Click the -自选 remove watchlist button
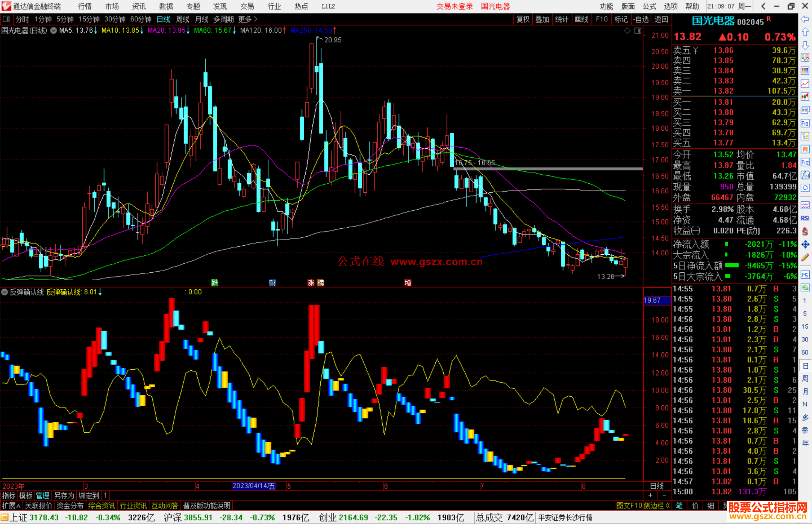 click(641, 19)
